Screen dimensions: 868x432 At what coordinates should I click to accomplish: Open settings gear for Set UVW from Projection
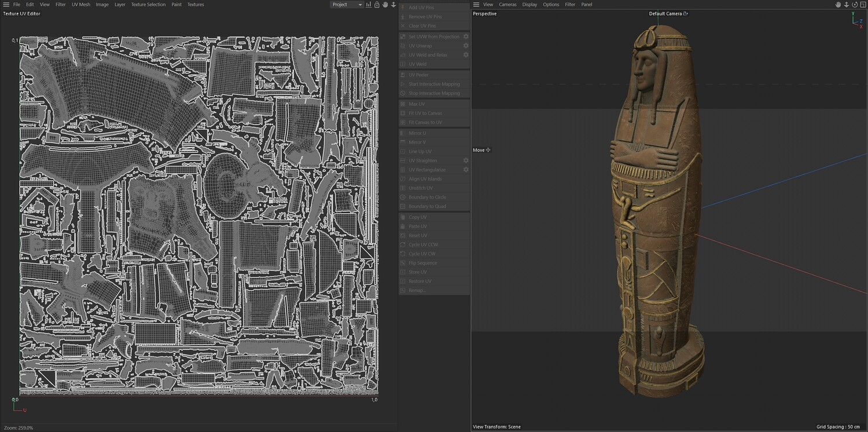[x=466, y=36]
